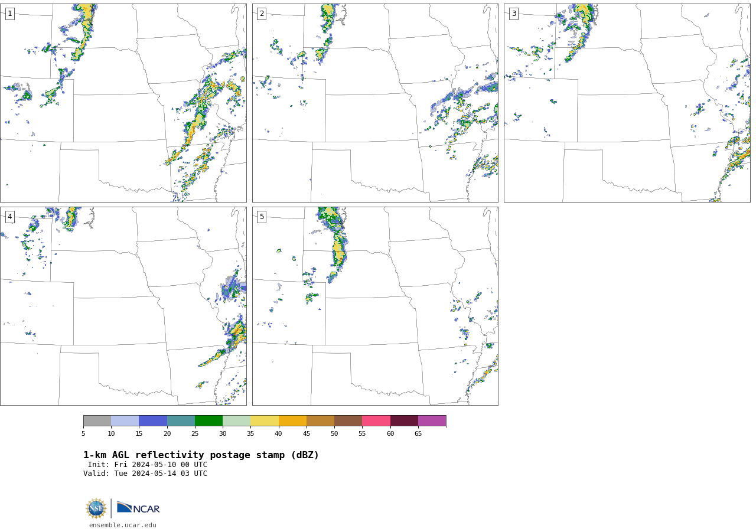The image size is (756, 532).
Task: Select the pink 55-60 dBZ swatch
Action: [376, 420]
